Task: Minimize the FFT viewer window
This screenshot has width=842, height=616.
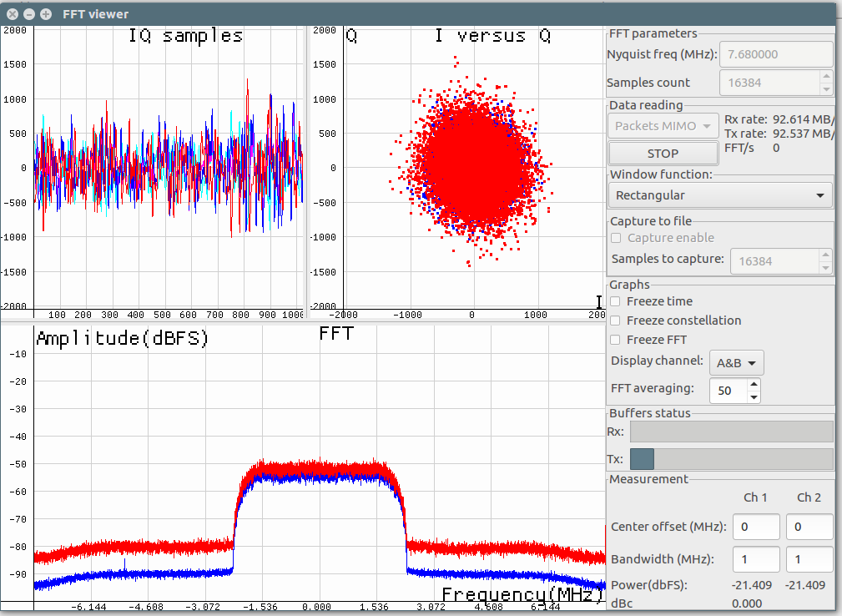Action: click(29, 13)
